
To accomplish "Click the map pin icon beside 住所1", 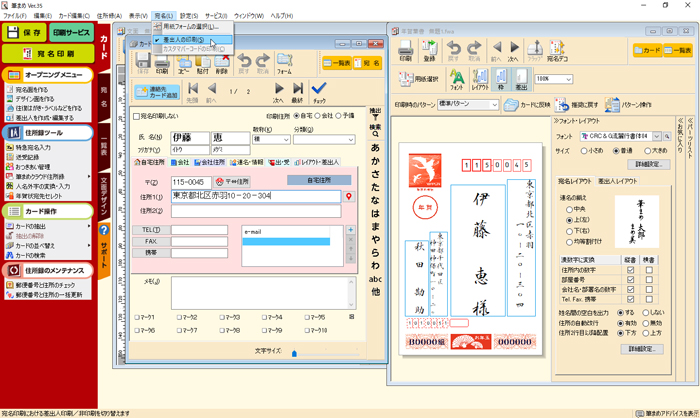I will 349,197.
